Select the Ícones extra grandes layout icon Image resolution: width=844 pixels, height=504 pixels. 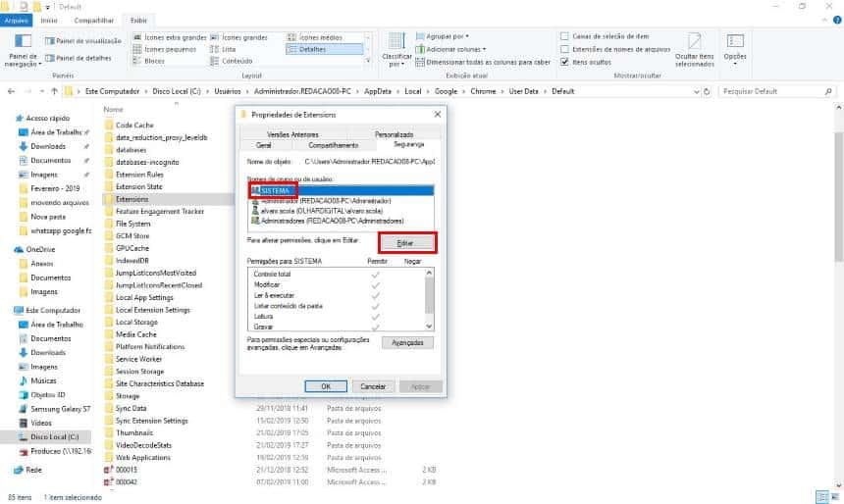tap(137, 37)
